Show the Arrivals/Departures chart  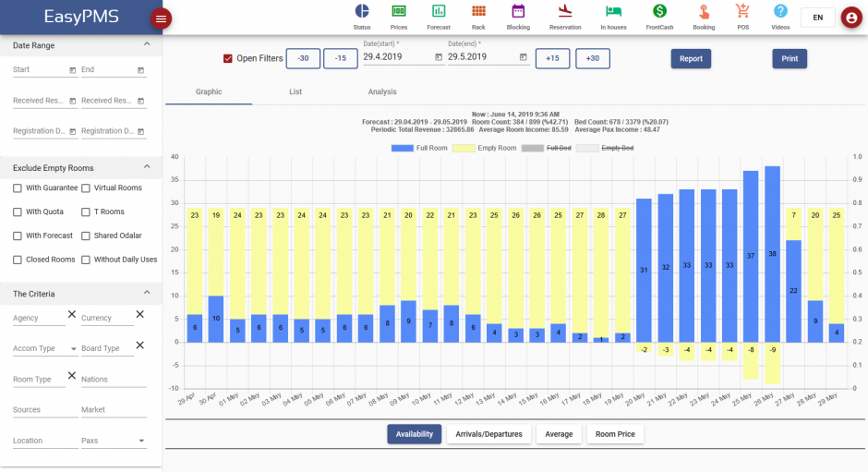[488, 434]
